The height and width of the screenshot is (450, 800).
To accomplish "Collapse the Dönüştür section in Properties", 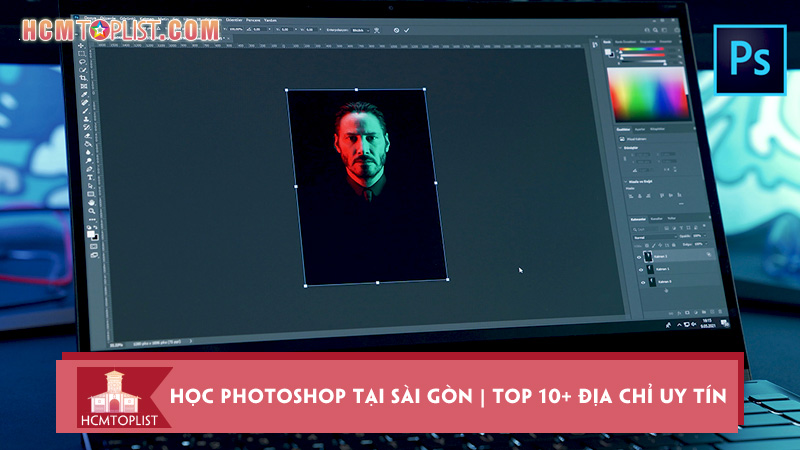I will 620,148.
